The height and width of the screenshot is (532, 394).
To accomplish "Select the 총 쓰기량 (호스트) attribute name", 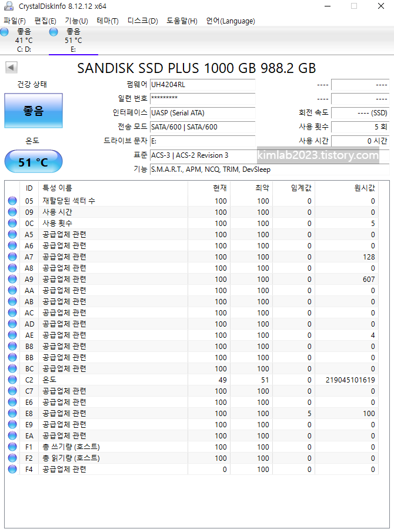I will pyautogui.click(x=71, y=447).
